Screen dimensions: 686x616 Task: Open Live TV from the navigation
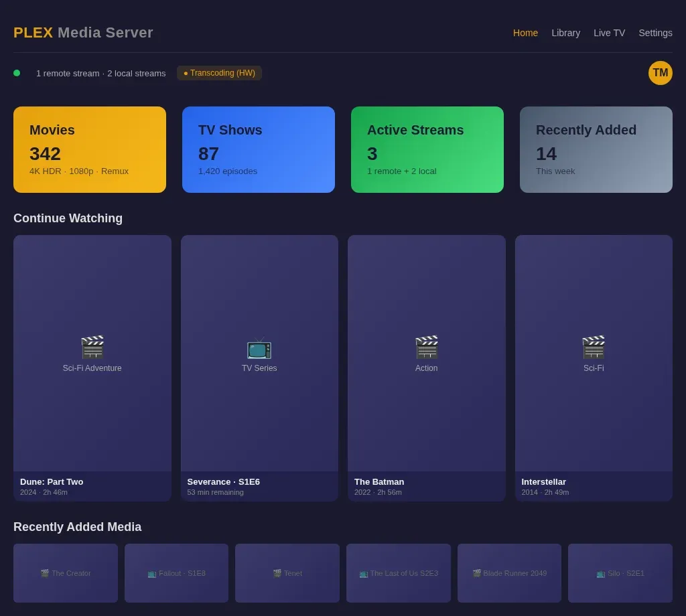point(609,33)
